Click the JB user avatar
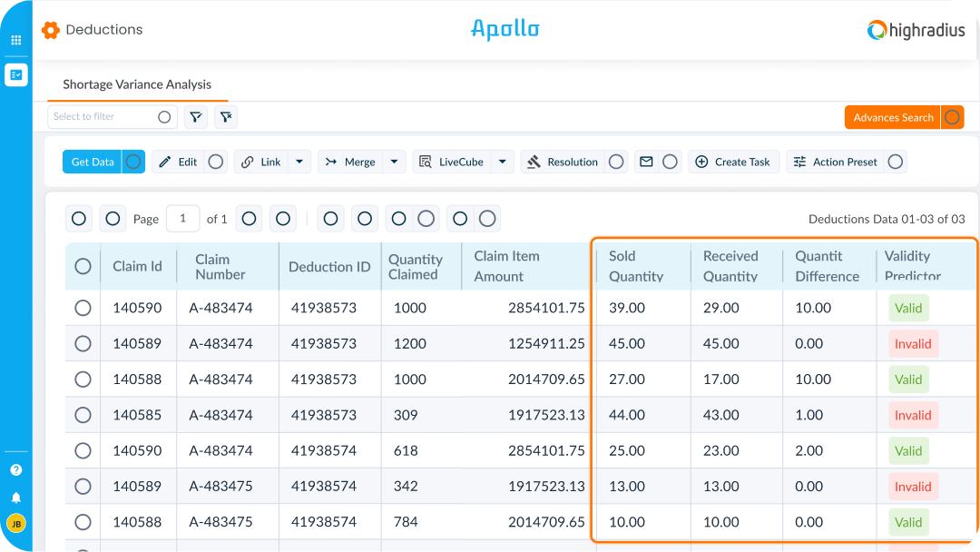The width and height of the screenshot is (980, 552). tap(15, 524)
